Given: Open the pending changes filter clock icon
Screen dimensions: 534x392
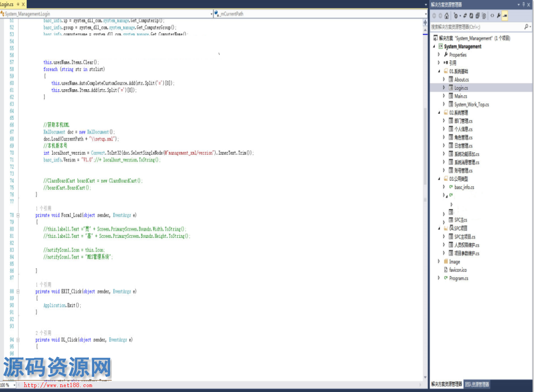Looking at the screenshot, I should pyautogui.click(x=456, y=16).
